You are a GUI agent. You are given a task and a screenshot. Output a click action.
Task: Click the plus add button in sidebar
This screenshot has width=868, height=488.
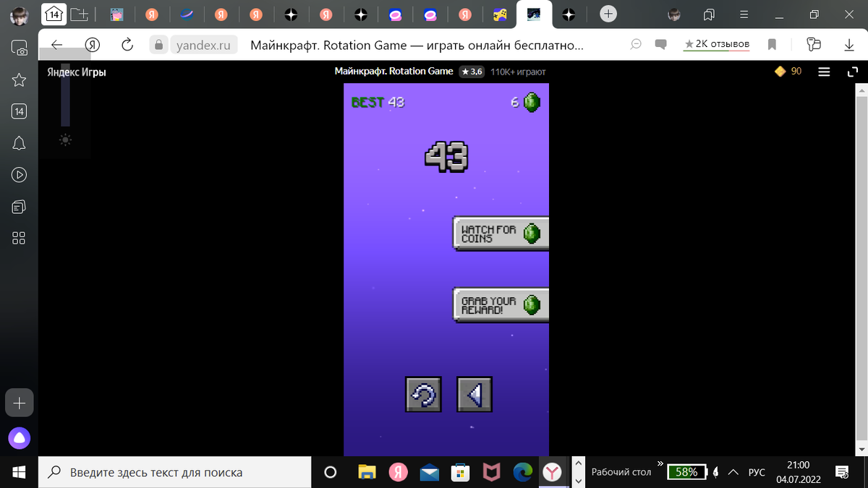click(20, 402)
